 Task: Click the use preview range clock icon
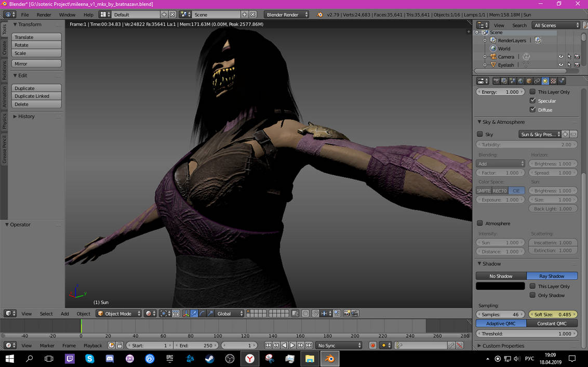tap(111, 345)
